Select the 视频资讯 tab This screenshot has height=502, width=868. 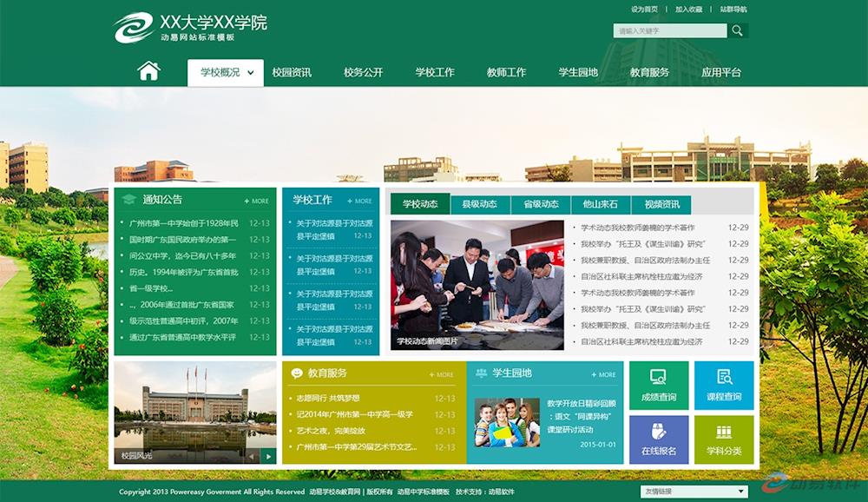661,204
